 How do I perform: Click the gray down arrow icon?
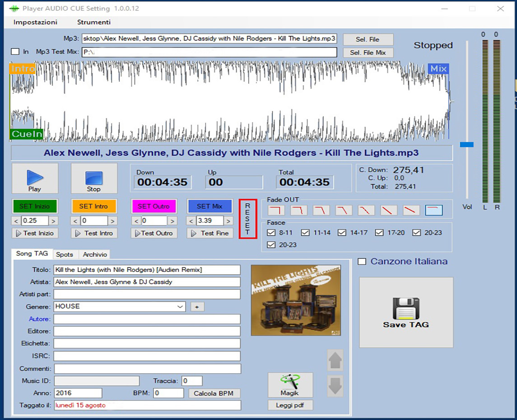(335, 386)
